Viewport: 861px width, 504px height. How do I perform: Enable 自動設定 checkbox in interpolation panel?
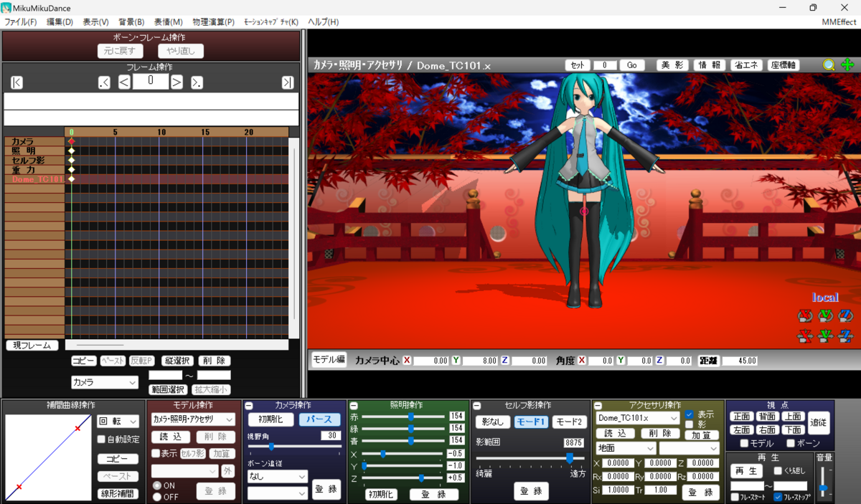pyautogui.click(x=102, y=439)
